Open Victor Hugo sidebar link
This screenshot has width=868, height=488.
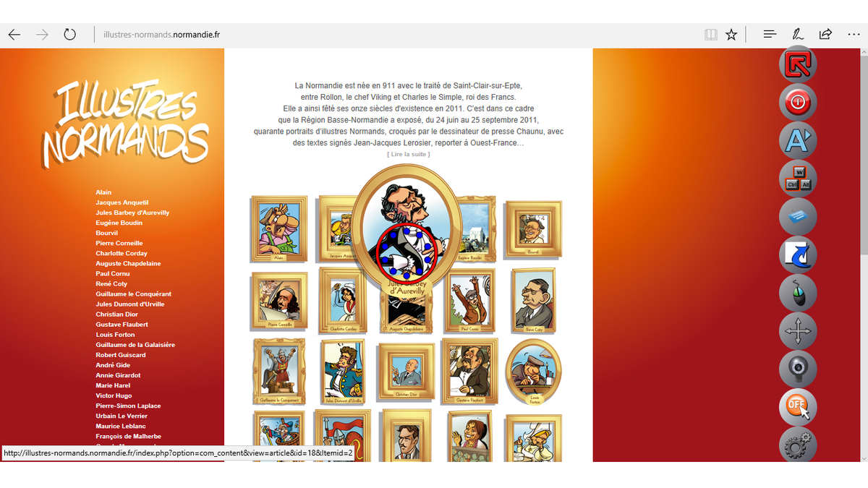click(114, 395)
